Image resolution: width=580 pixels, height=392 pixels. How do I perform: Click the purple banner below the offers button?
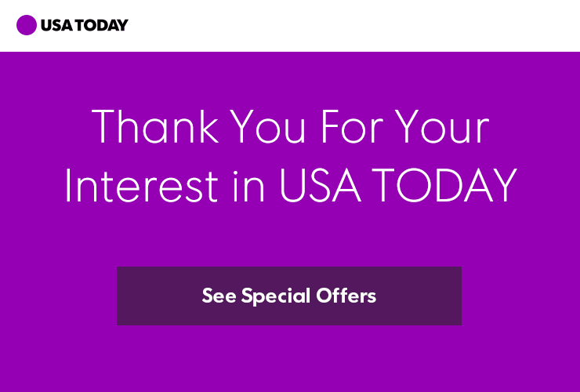coord(290,359)
